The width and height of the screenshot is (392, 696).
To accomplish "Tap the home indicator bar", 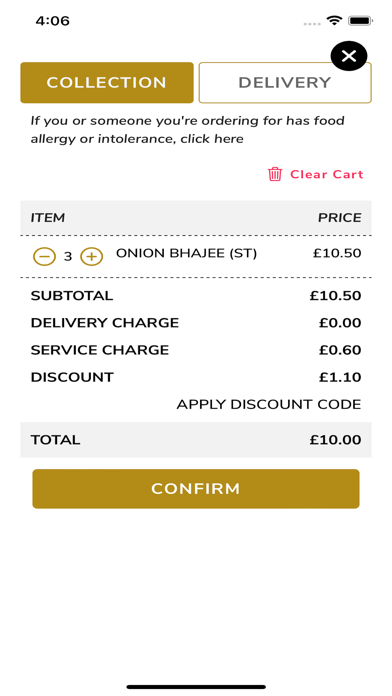I will pyautogui.click(x=196, y=687).
